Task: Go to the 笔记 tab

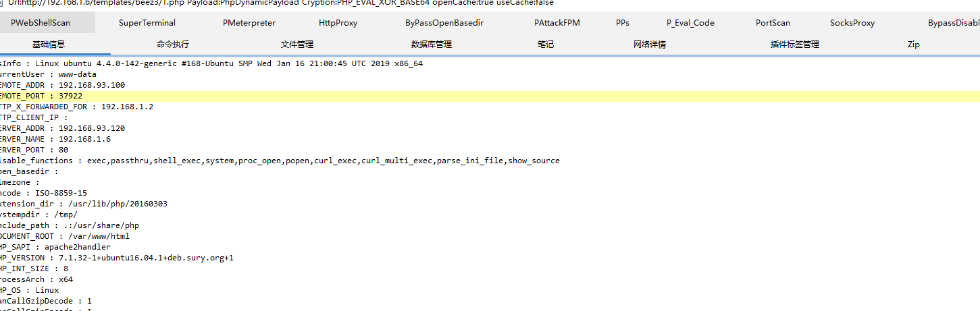Action: (546, 45)
